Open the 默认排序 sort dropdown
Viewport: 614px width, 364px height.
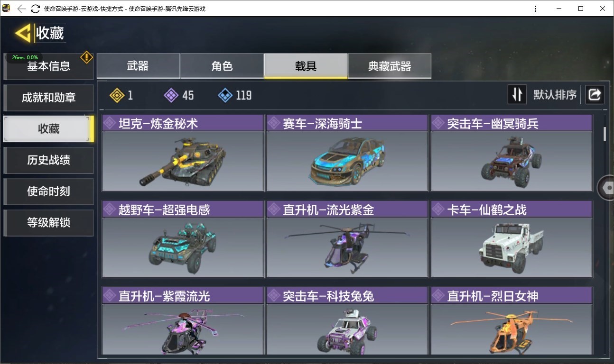(555, 95)
